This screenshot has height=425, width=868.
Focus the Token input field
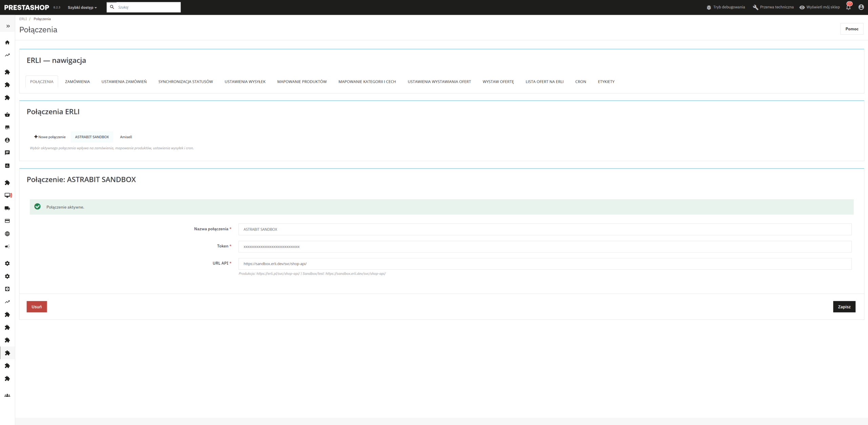(x=545, y=247)
